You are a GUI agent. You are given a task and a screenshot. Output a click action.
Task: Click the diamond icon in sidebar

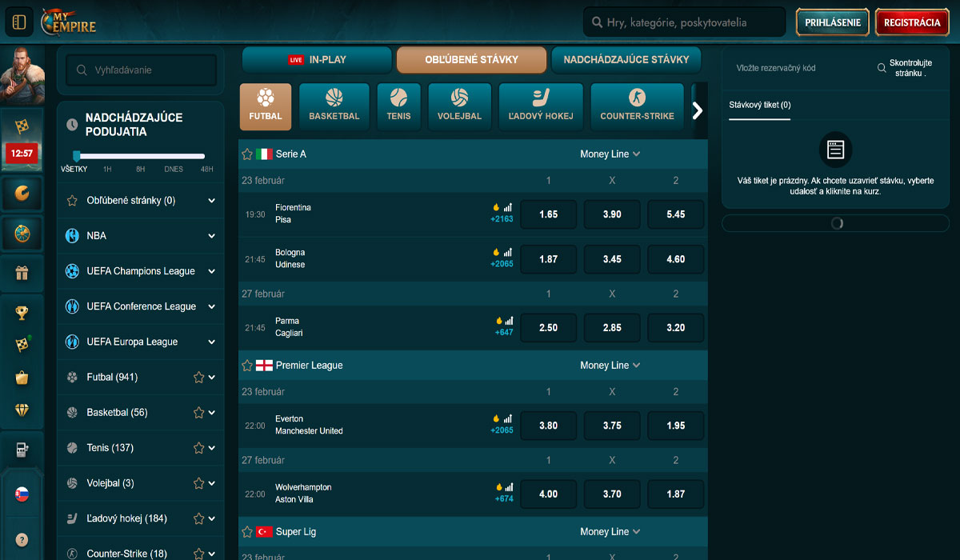pos(22,410)
